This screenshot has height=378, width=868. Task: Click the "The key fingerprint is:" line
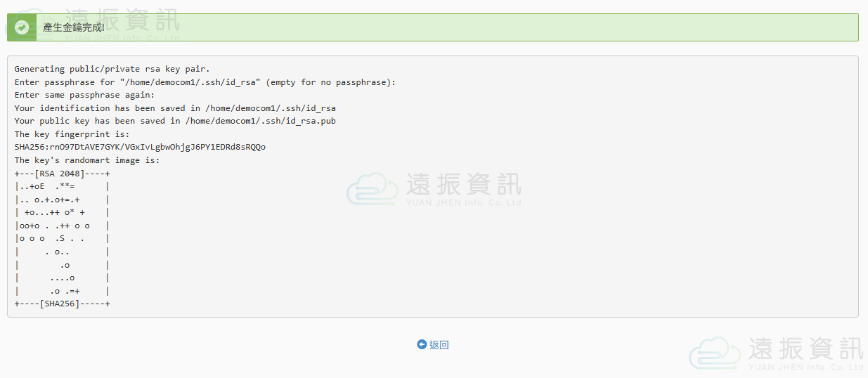[x=72, y=134]
